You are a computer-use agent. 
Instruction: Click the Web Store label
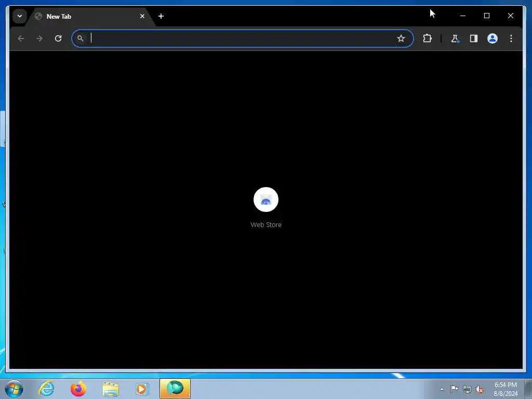266,224
